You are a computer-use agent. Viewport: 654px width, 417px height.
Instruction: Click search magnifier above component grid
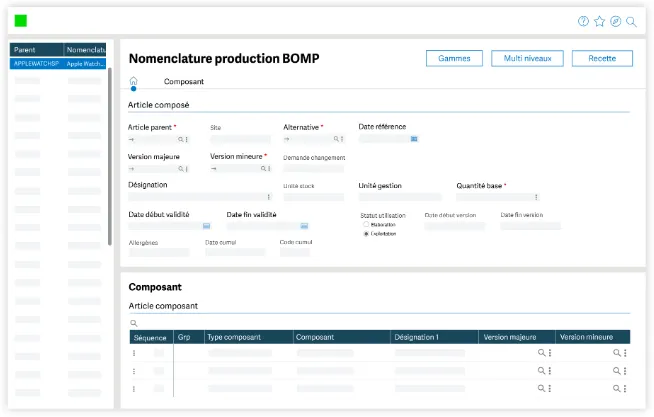[134, 323]
